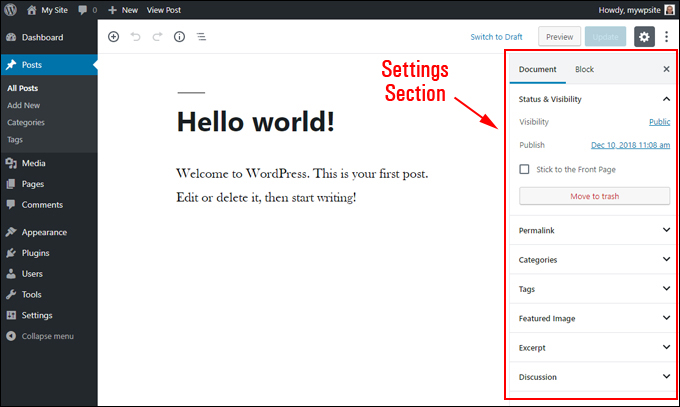Image resolution: width=680 pixels, height=407 pixels.
Task: Click Collapse menu in the sidebar
Action: point(49,336)
